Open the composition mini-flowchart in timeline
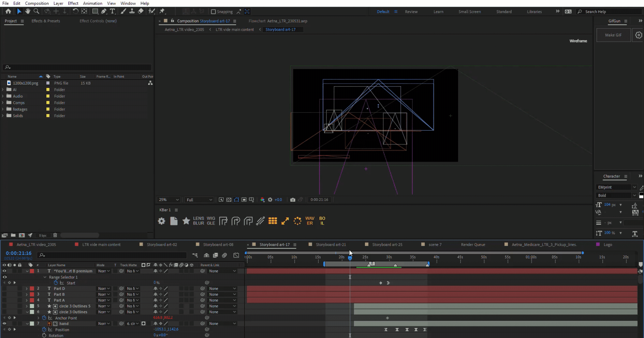The image size is (644, 338). pos(195,255)
